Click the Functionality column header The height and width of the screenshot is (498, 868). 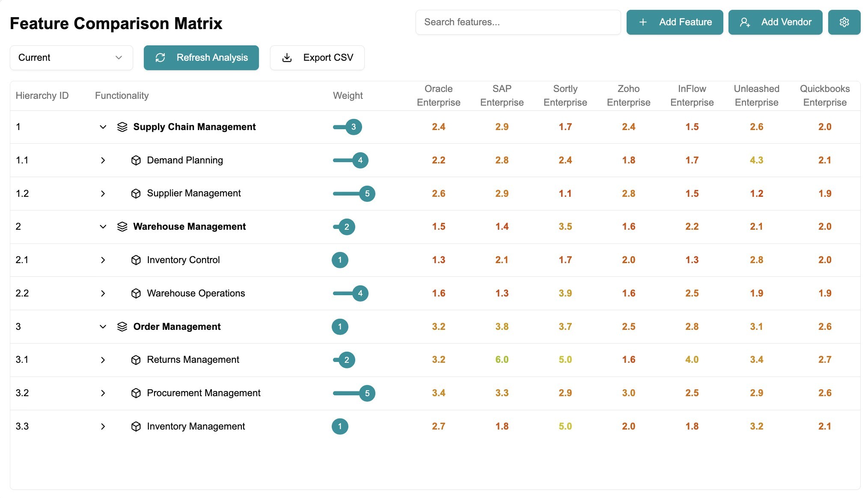coord(122,96)
